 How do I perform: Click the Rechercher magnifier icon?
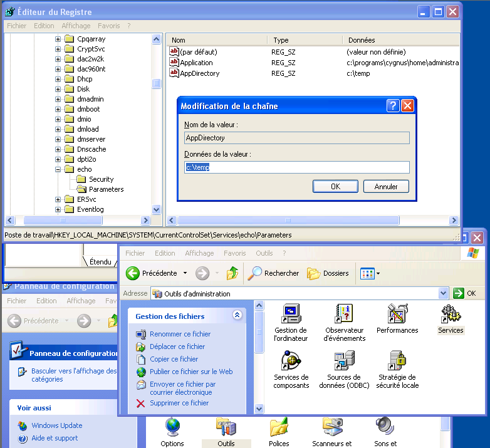tap(254, 273)
